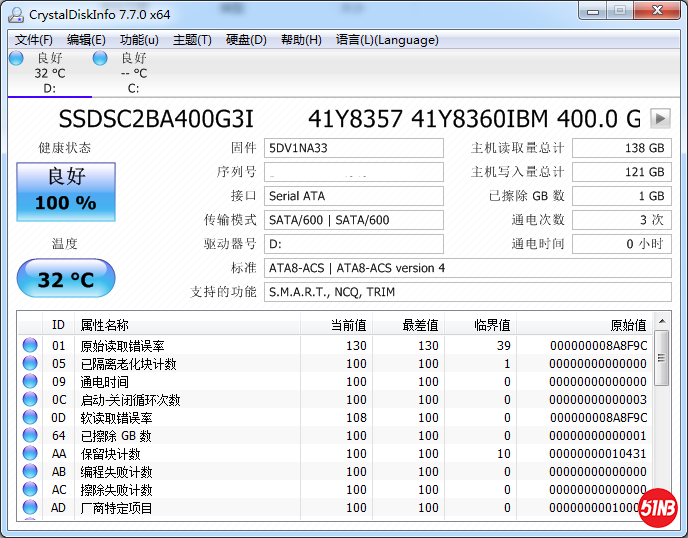Screen dimensions: 688x538
Task: Open the 硬盘(D) menu
Action: point(246,40)
